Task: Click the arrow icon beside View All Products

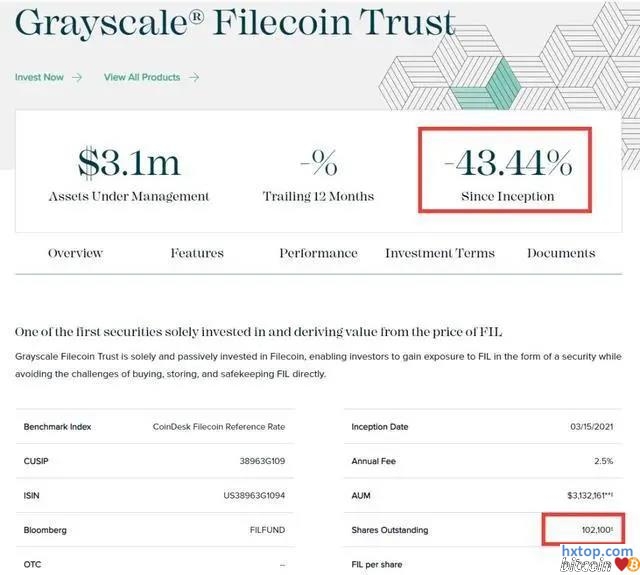Action: [194, 77]
